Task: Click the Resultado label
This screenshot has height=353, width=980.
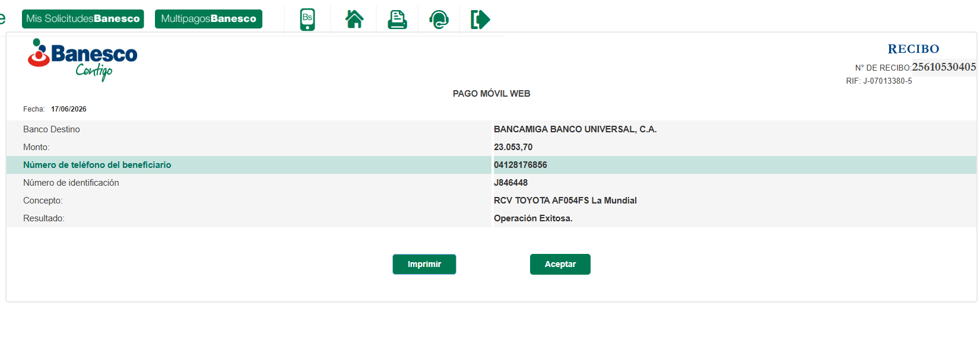Action: tap(44, 218)
